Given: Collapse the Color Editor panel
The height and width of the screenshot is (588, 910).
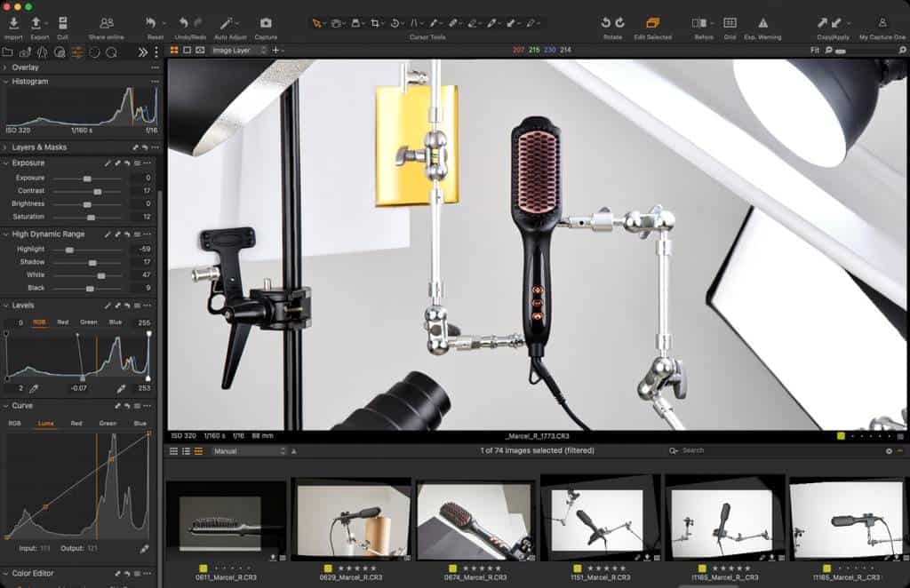Looking at the screenshot, I should (x=5, y=573).
